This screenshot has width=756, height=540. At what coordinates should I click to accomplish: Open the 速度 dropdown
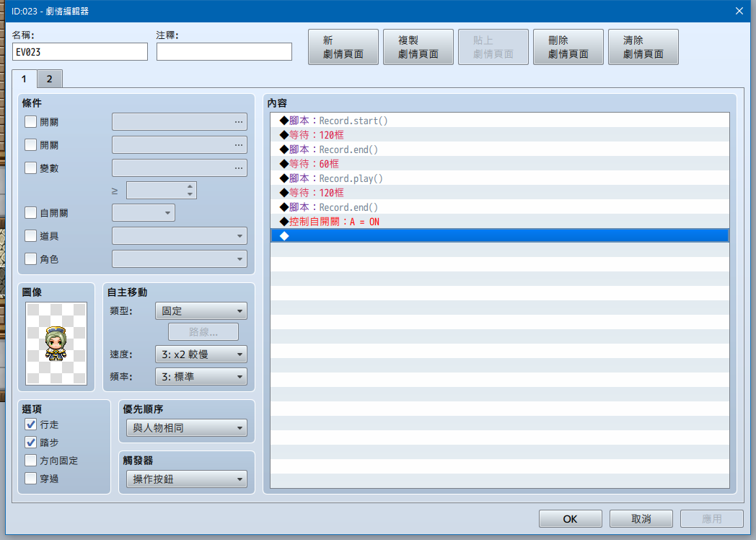201,354
